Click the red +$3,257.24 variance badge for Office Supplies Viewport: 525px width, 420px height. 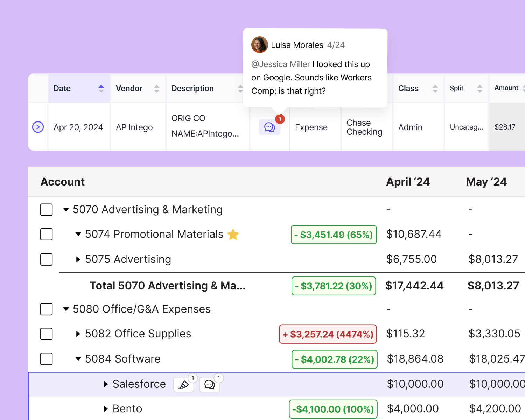328,334
